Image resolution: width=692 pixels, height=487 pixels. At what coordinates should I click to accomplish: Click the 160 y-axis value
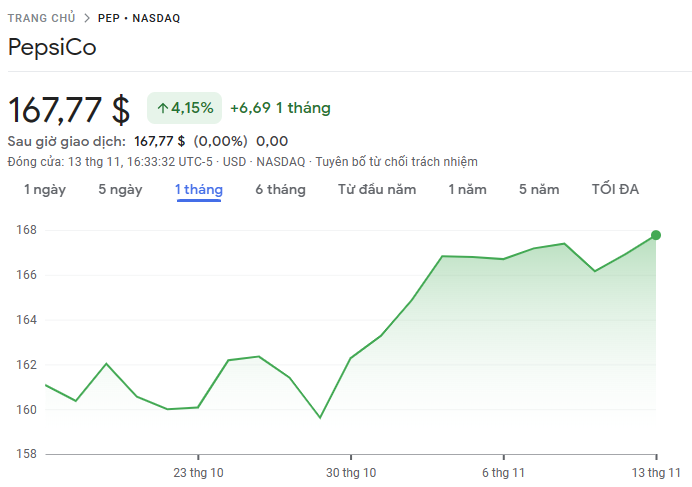pos(26,410)
